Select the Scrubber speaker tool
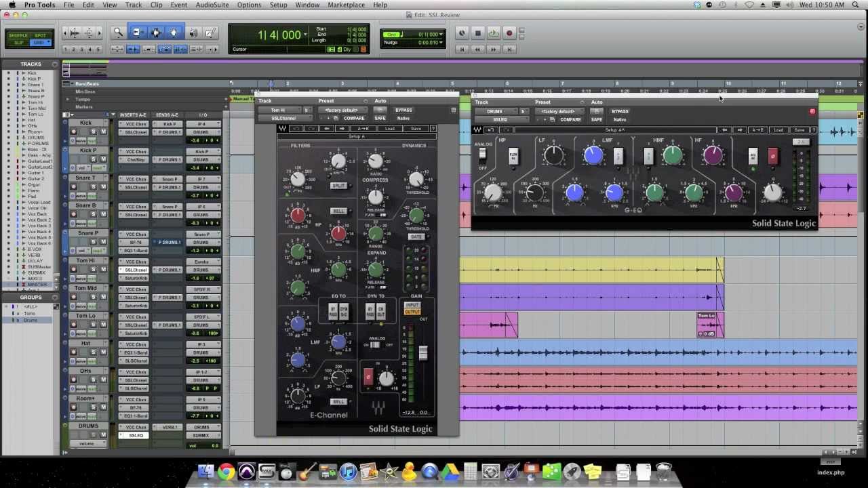This screenshot has height=488, width=868. coord(193,33)
